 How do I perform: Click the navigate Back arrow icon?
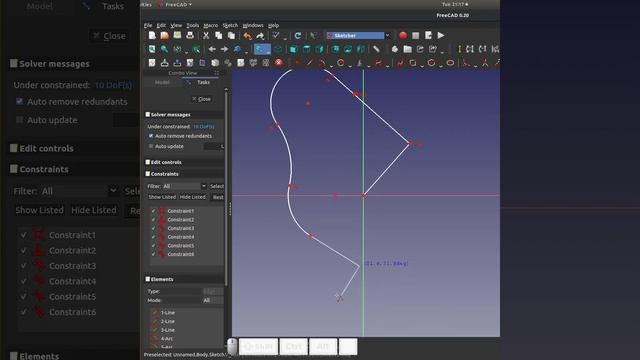212,49
